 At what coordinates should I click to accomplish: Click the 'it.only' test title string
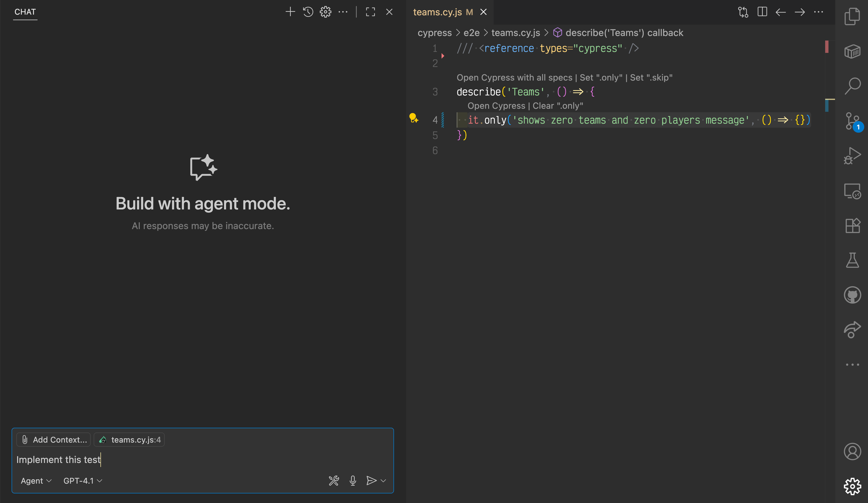pyautogui.click(x=631, y=120)
